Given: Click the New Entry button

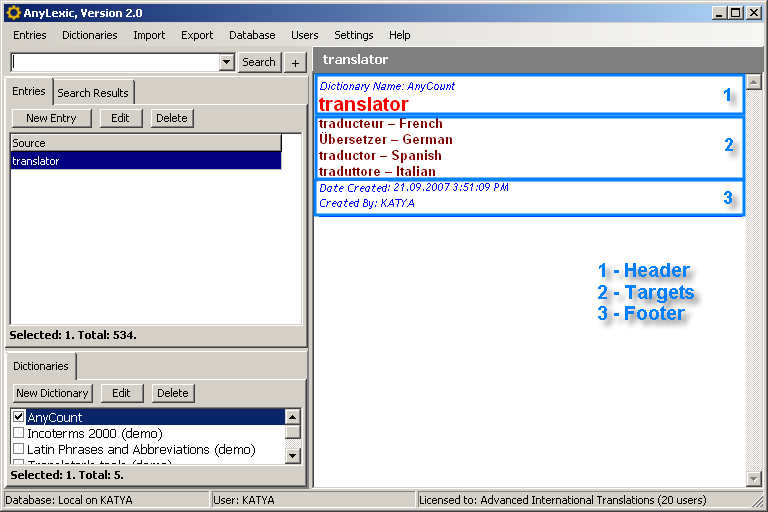Looking at the screenshot, I should (51, 118).
